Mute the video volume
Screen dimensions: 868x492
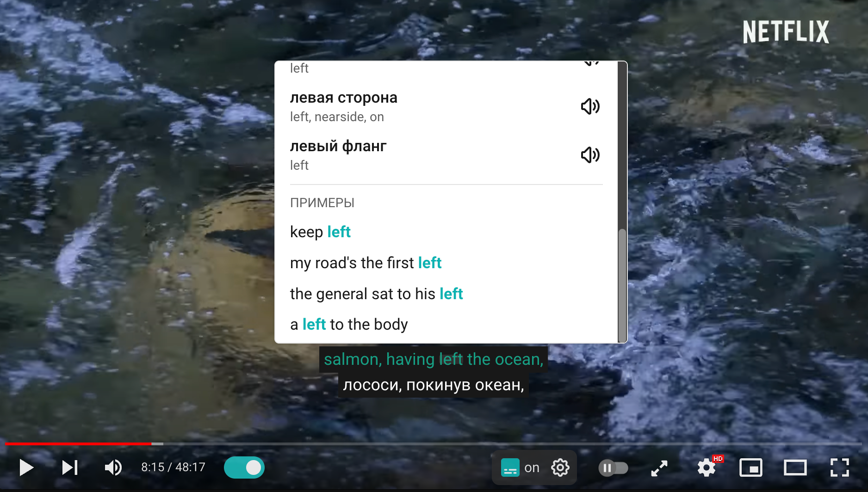coord(113,467)
